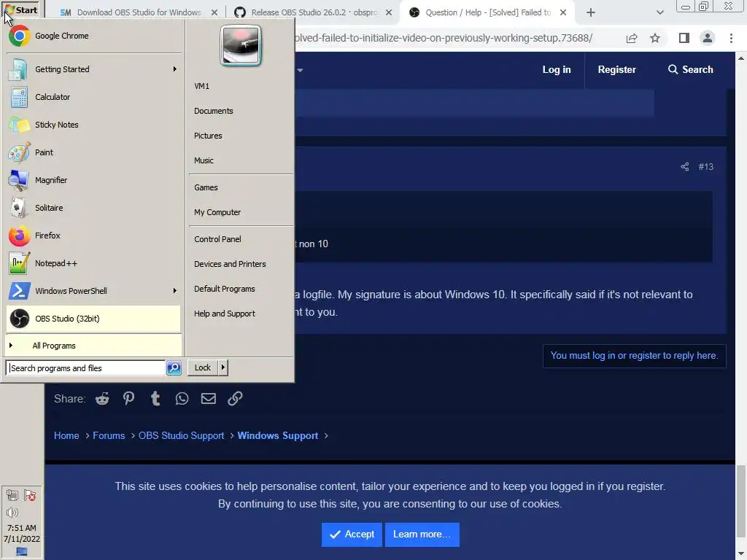Share post via Tumblr icon
The height and width of the screenshot is (560, 747).
click(155, 399)
